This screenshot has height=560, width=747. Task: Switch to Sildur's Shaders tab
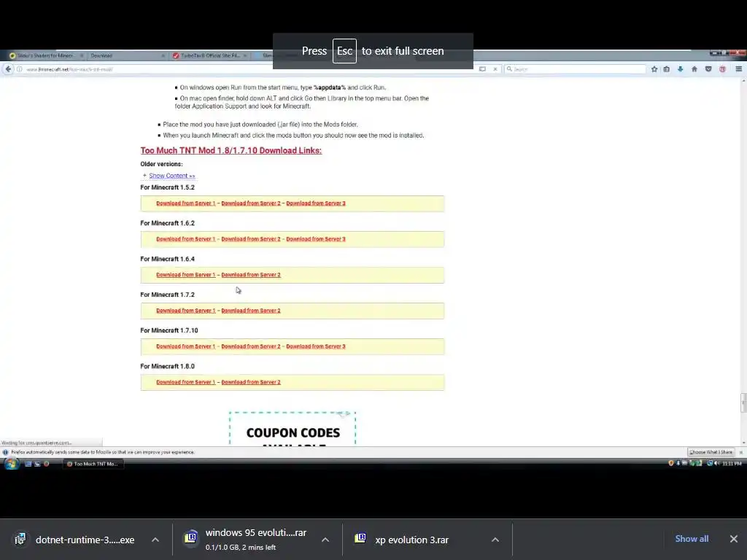coord(46,55)
